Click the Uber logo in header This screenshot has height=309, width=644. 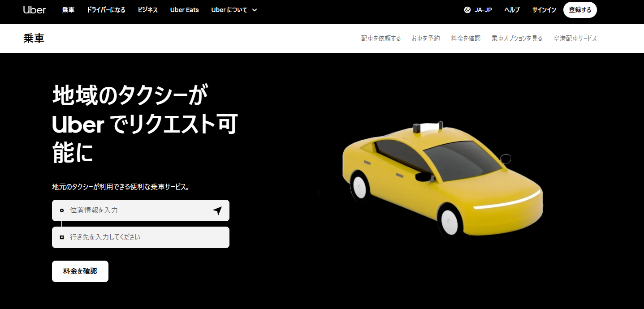pos(35,10)
